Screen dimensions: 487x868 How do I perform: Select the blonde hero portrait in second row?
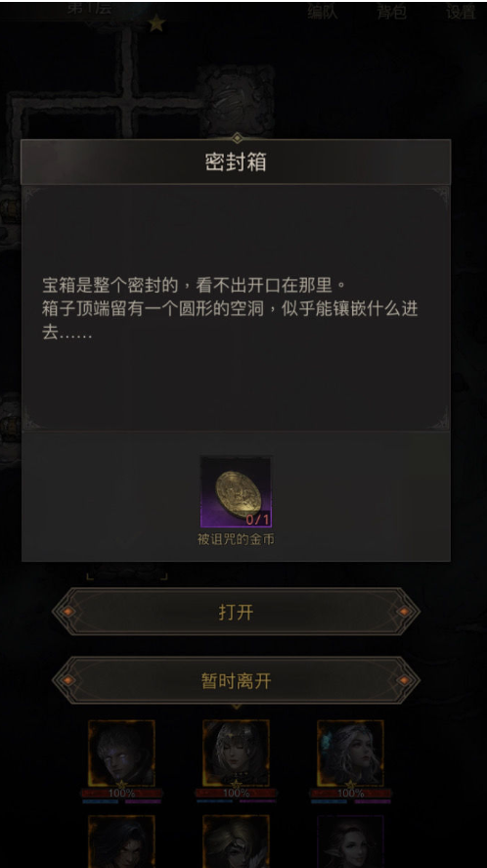tap(237, 842)
